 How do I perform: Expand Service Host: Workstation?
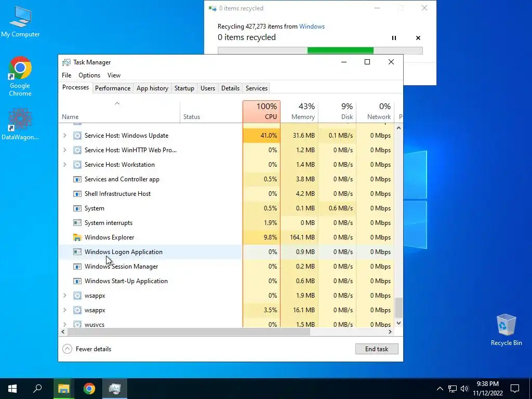pos(65,165)
